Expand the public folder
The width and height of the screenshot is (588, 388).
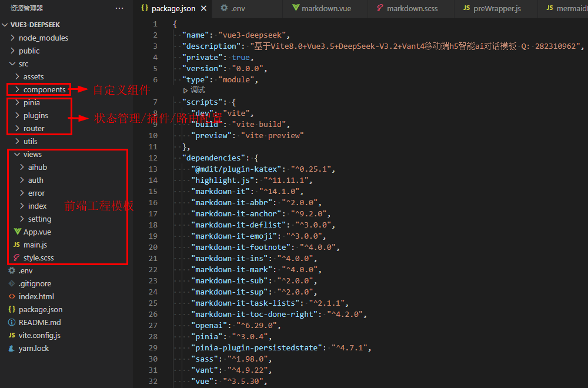tap(13, 51)
